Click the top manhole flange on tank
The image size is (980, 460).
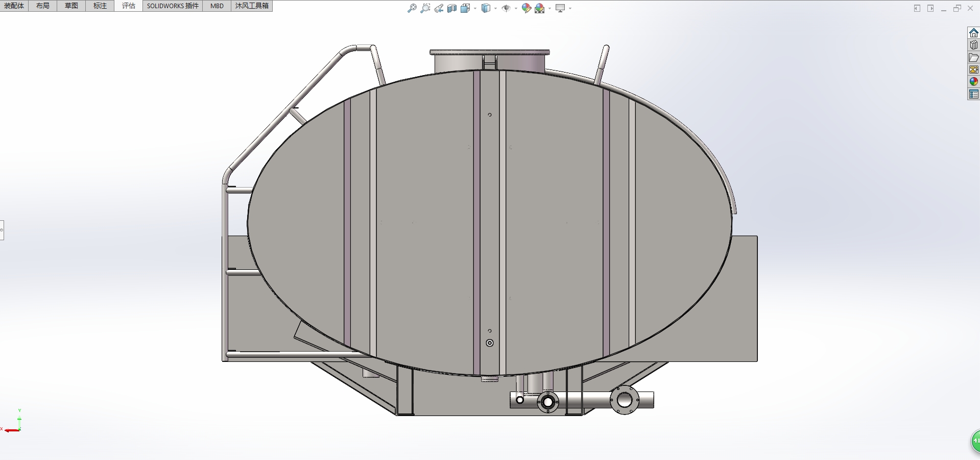click(x=490, y=52)
